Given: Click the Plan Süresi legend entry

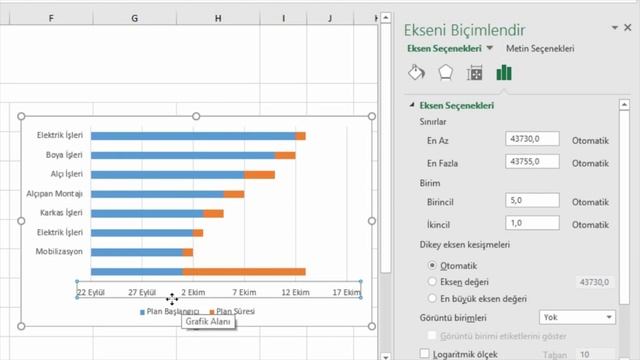Looking at the screenshot, I should pos(232,311).
